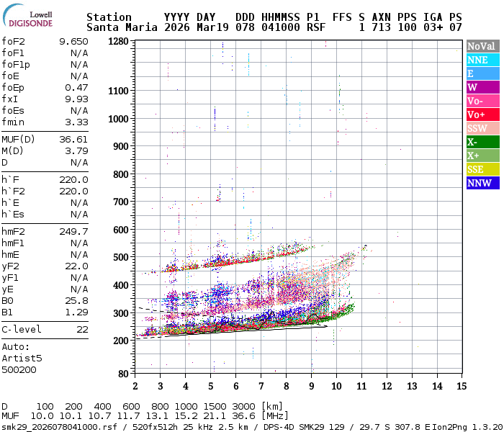This screenshot has width=504, height=432.
Task: Click the 80 km height axis label
Action: [123, 374]
